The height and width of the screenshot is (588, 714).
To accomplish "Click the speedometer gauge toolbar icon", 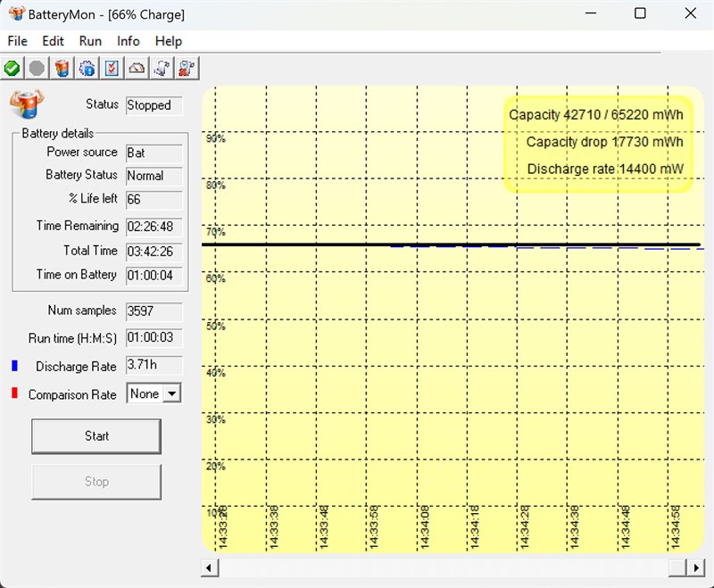I will (137, 68).
